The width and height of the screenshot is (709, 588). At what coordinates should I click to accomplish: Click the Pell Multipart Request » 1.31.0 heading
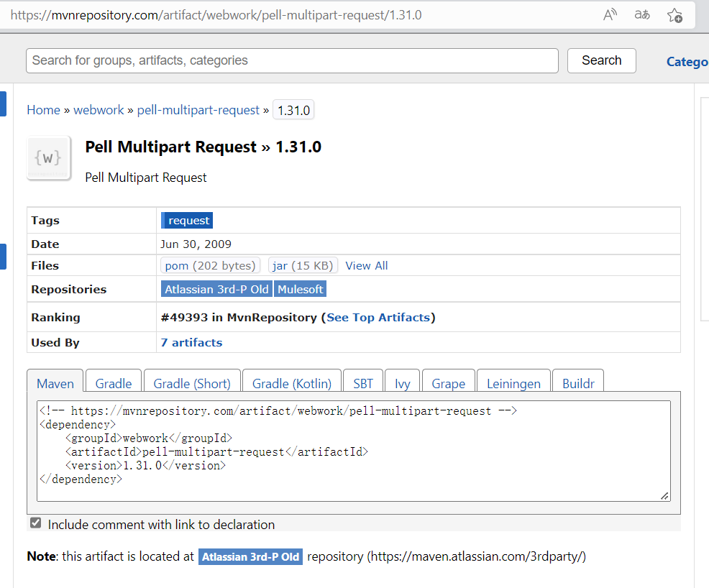(x=203, y=147)
